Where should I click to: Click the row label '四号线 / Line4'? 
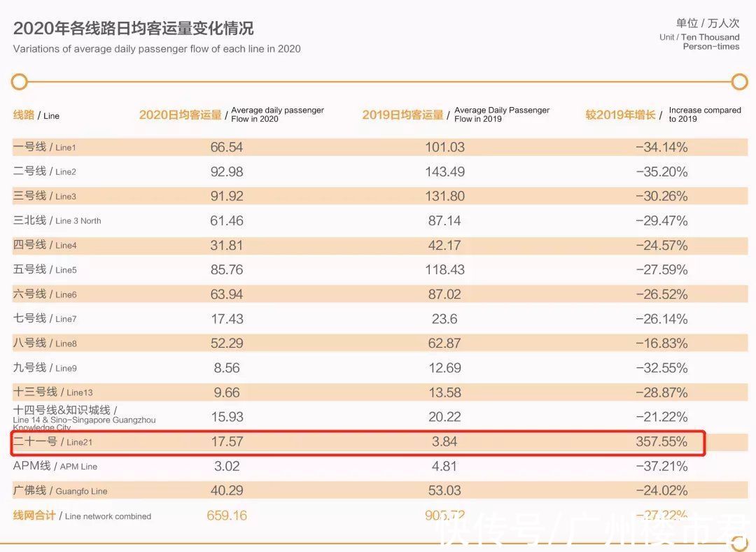44,245
